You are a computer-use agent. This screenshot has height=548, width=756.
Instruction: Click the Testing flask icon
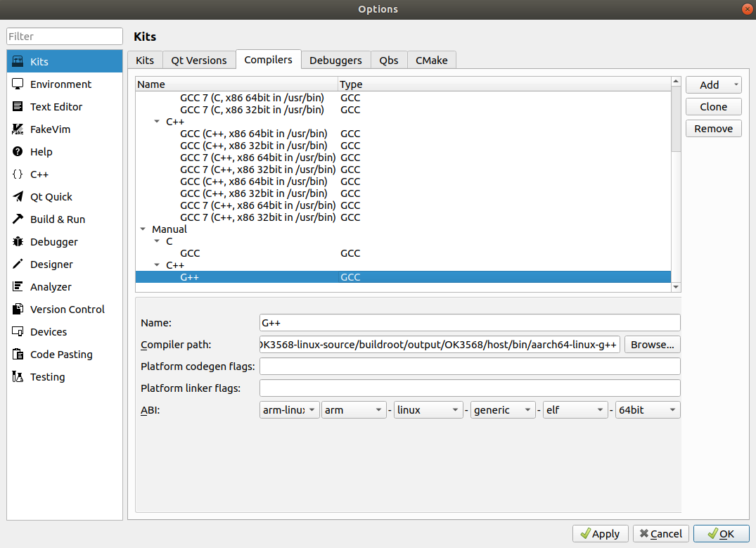click(x=18, y=377)
